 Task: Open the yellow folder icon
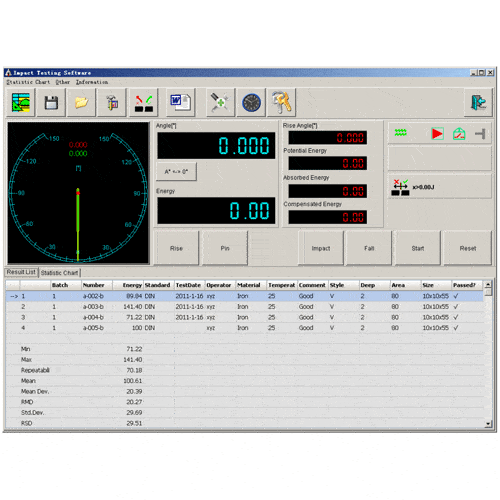click(x=81, y=102)
